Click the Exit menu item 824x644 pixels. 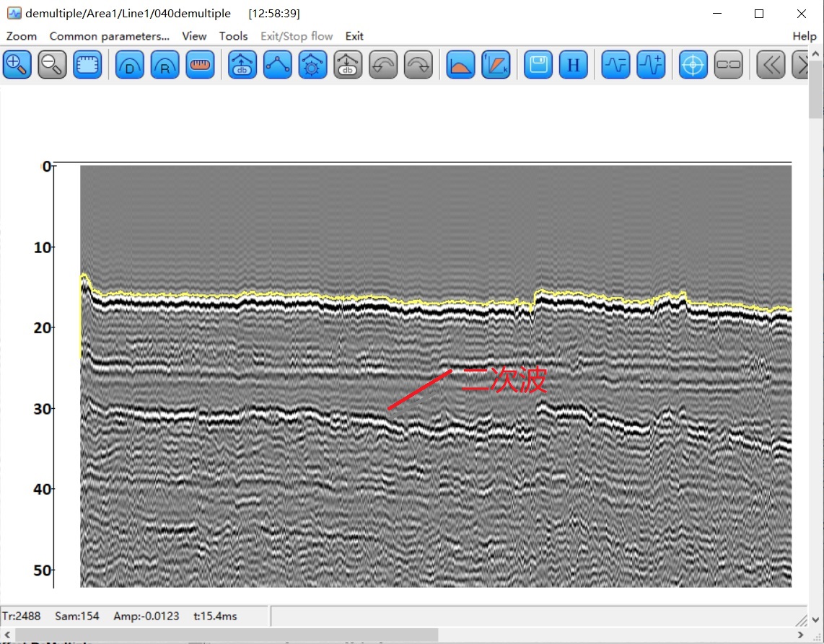coord(354,36)
